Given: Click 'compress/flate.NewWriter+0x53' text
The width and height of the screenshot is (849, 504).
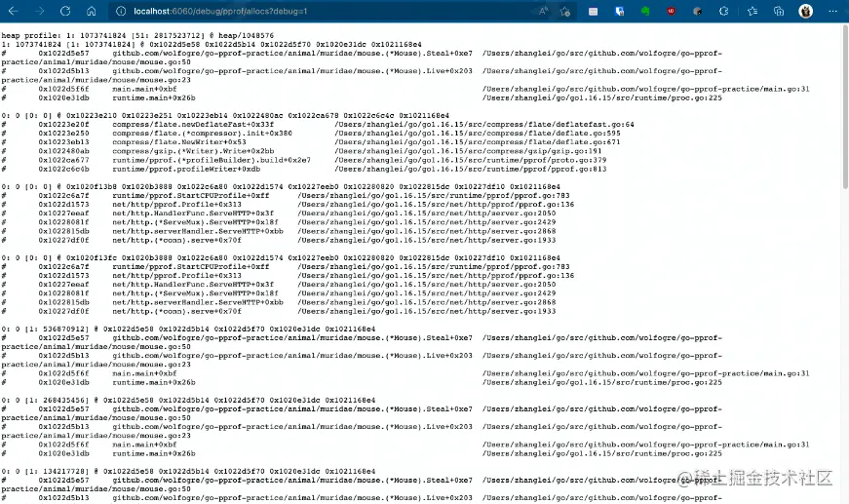Looking at the screenshot, I should click(178, 142).
